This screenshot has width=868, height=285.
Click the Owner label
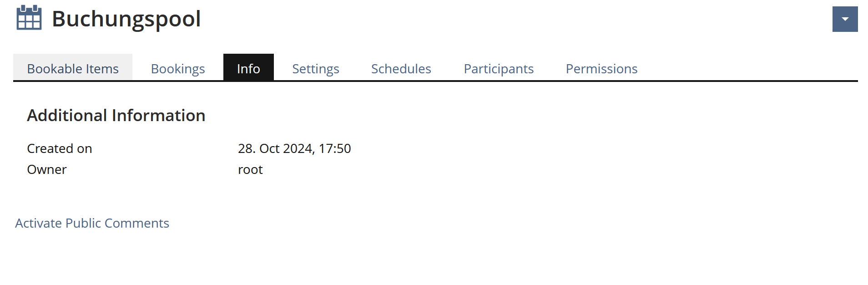coord(47,169)
